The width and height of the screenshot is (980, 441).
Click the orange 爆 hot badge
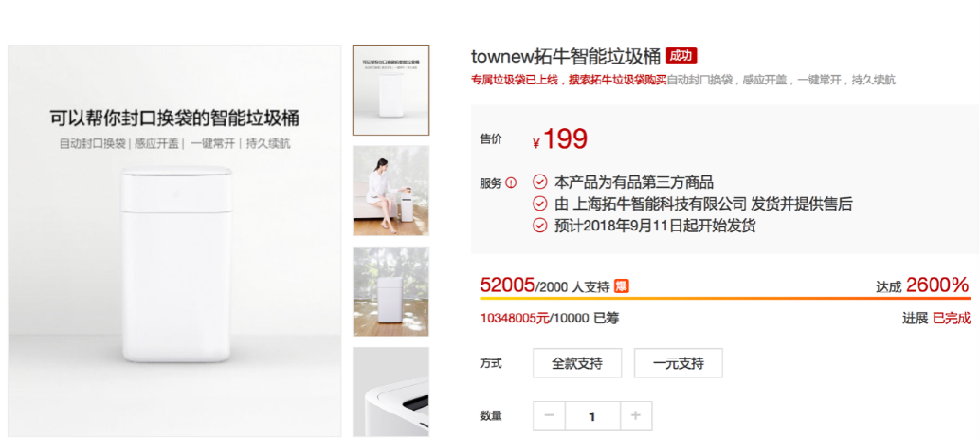621,286
